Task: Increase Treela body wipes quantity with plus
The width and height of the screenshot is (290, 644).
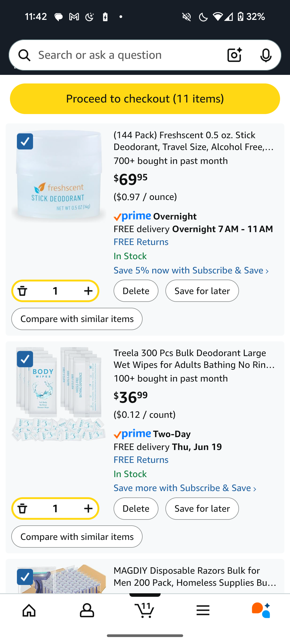Action: [88, 508]
